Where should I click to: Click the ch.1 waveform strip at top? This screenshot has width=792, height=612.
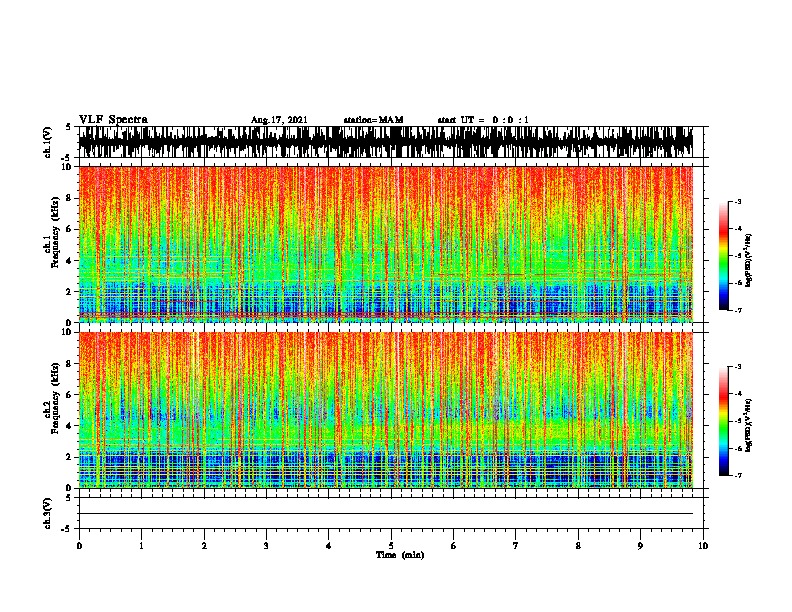pyautogui.click(x=386, y=142)
